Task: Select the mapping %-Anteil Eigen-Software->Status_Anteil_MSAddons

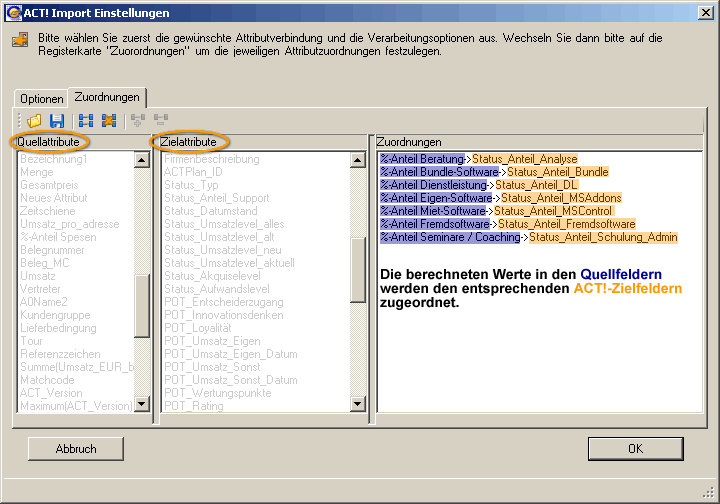Action: point(501,198)
